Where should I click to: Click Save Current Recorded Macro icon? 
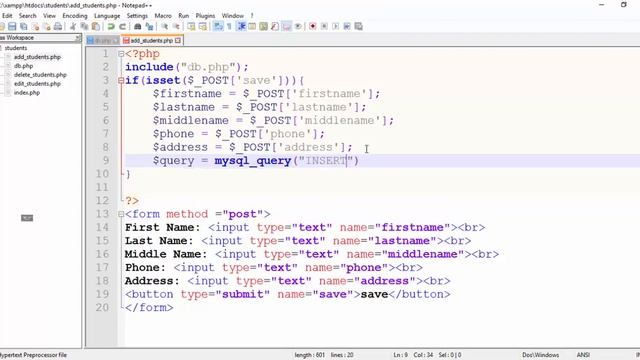(358, 27)
